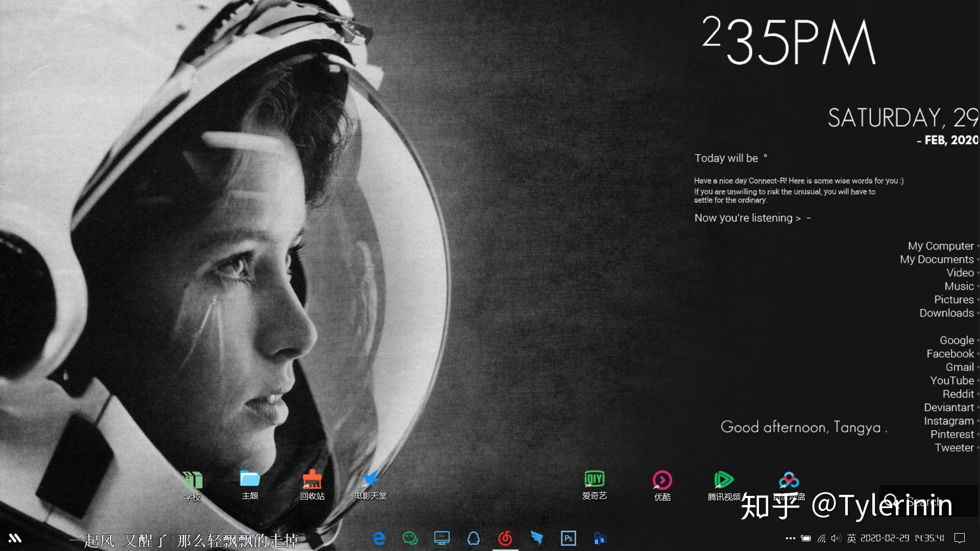This screenshot has width=980, height=551.
Task: Click the battery icon in system tray
Action: (806, 538)
